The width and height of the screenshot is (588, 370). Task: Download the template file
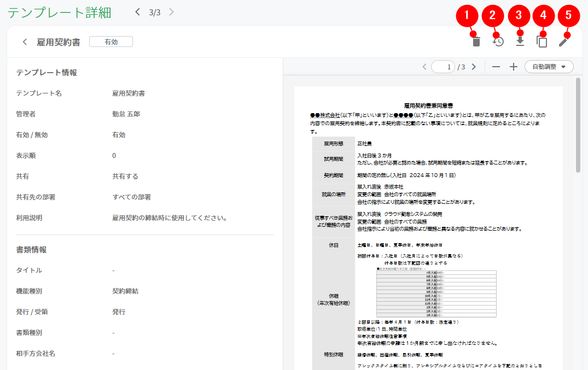[520, 41]
